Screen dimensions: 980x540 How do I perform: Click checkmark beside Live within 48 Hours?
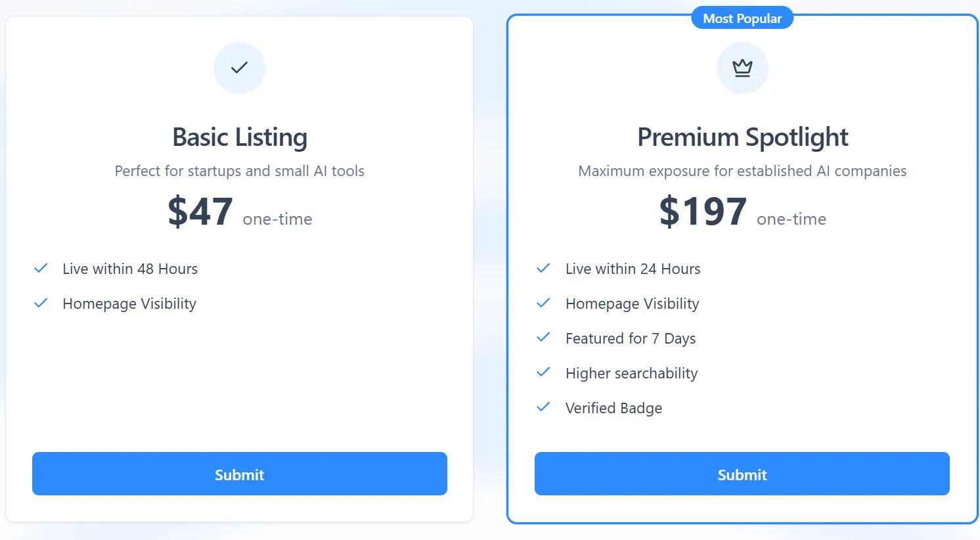click(x=41, y=268)
